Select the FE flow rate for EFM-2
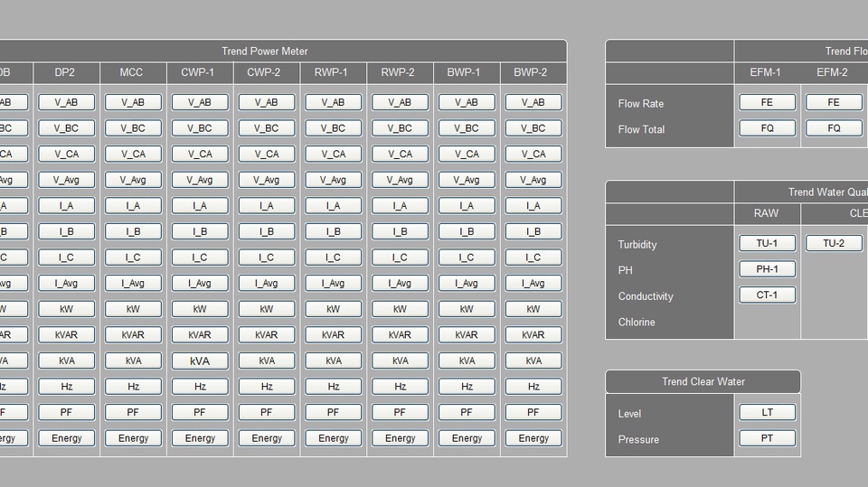Screen dimensions: 868x487 coord(834,102)
